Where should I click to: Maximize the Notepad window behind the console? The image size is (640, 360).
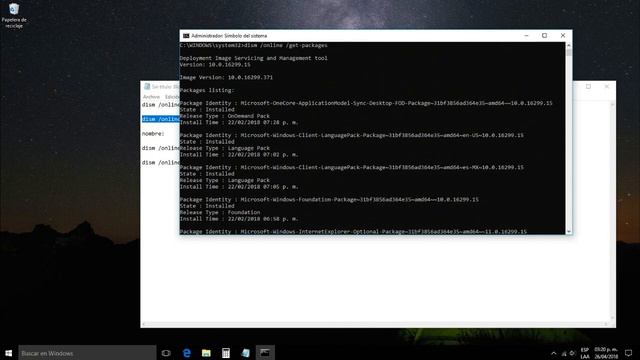[x=588, y=87]
